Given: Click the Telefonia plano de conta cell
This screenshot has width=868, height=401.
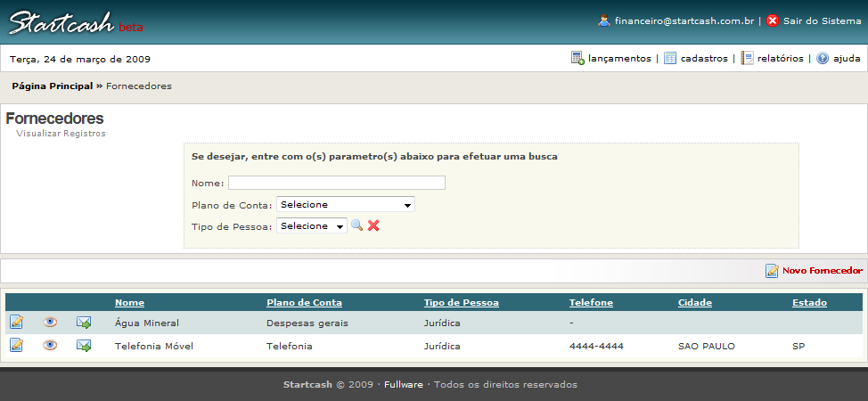Looking at the screenshot, I should (290, 346).
